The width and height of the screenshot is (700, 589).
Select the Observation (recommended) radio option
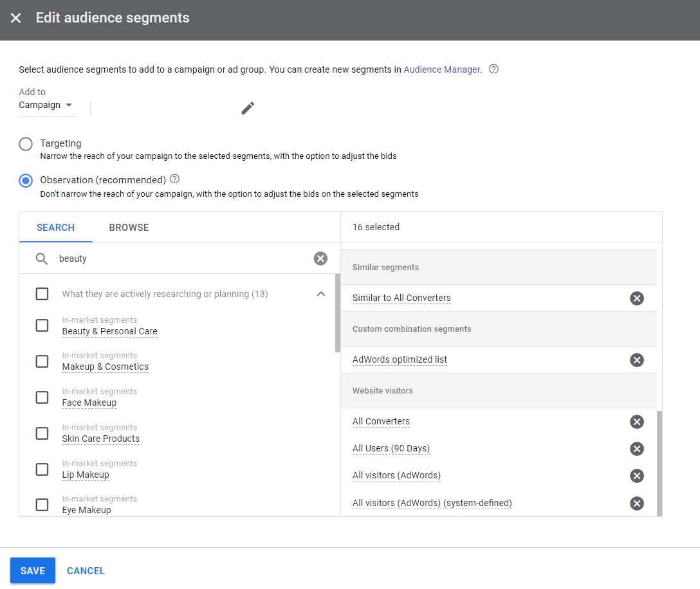point(26,181)
